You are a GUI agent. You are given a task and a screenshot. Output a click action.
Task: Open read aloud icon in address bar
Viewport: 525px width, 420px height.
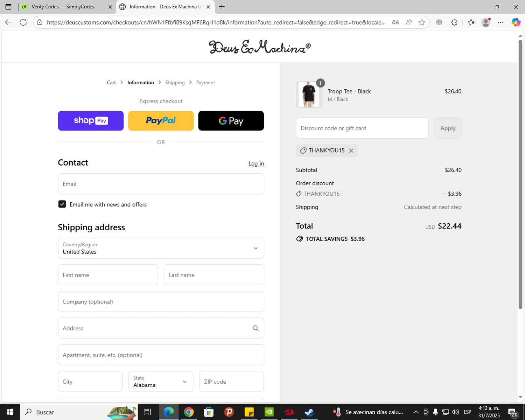point(409,22)
